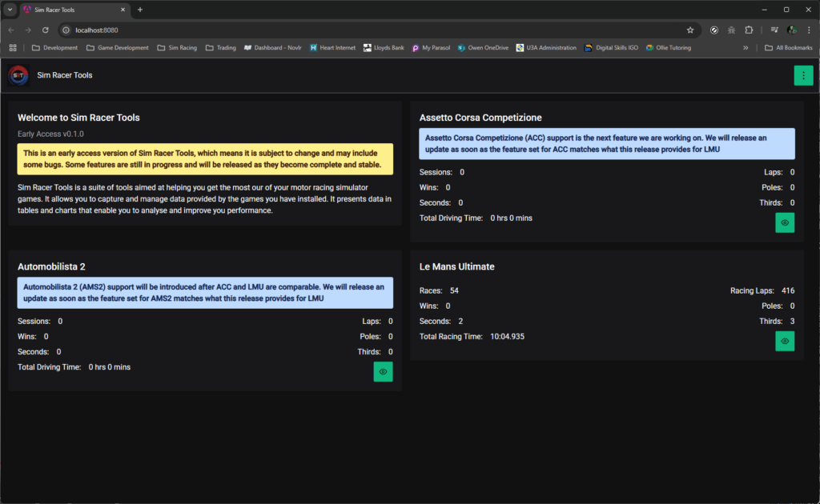Click the ACC Poles label
The image size is (820, 504).
pos(772,187)
